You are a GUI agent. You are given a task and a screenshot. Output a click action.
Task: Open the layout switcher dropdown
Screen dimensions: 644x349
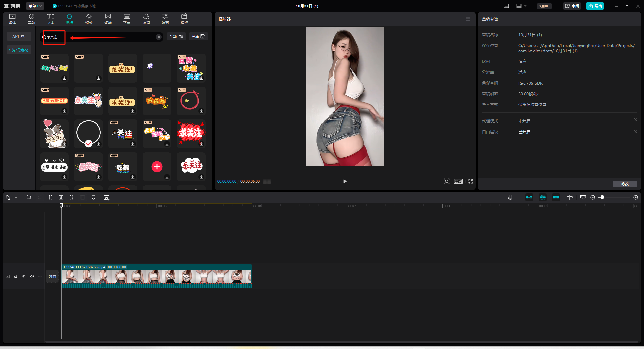point(521,6)
